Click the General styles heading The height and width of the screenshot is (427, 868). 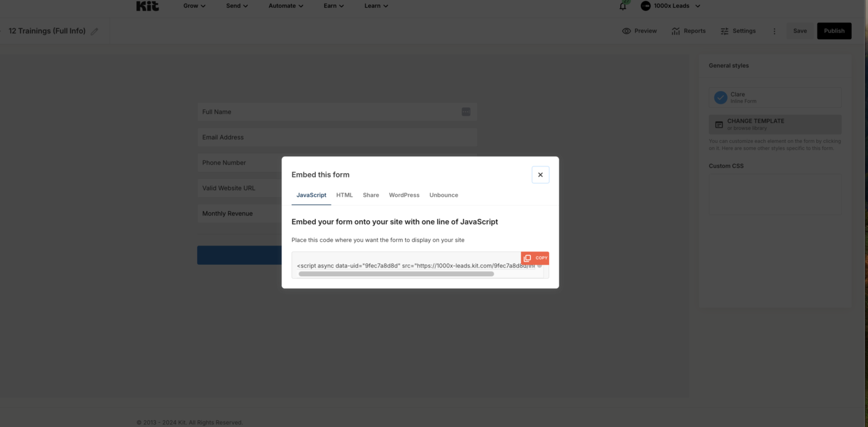(x=729, y=66)
